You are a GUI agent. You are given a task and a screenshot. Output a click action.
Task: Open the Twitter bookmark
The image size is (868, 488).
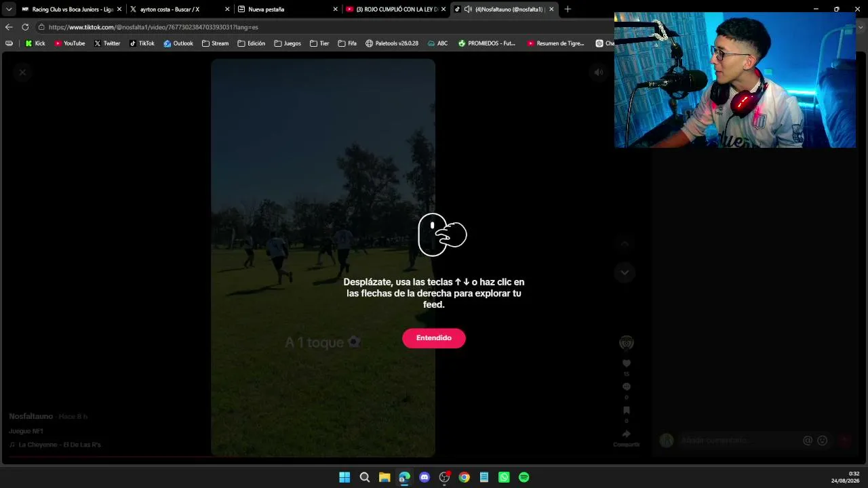tap(107, 43)
